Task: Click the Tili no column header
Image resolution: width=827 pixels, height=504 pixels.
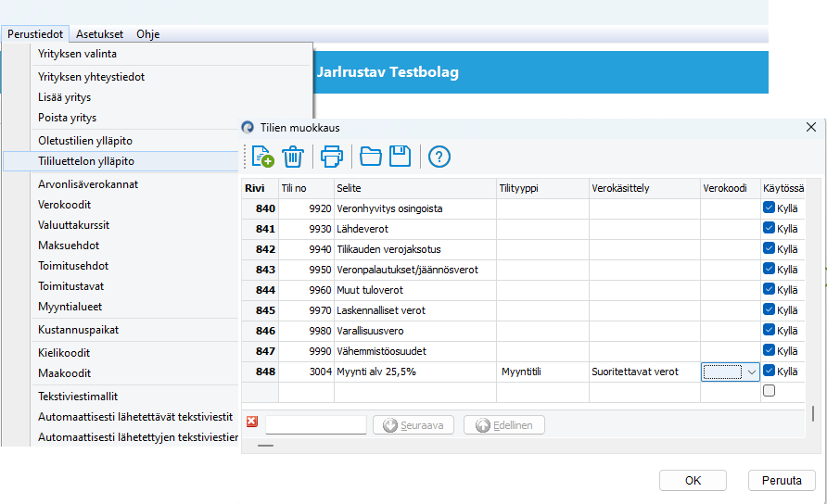Action: tap(306, 188)
